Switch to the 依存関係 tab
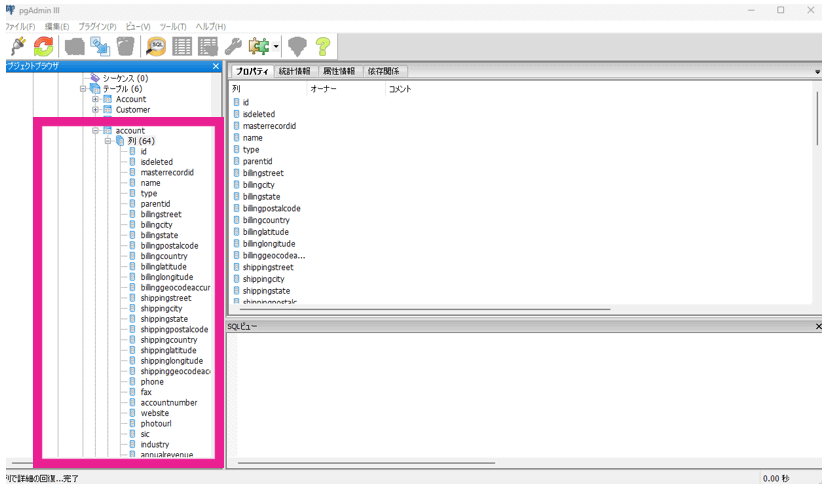This screenshot has width=827, height=489. [x=383, y=71]
